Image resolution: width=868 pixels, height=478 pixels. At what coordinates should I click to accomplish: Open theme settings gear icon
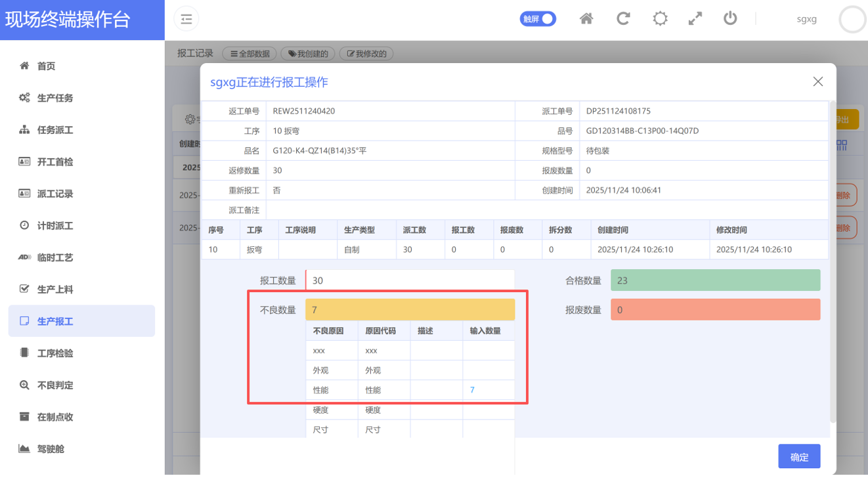pyautogui.click(x=660, y=18)
